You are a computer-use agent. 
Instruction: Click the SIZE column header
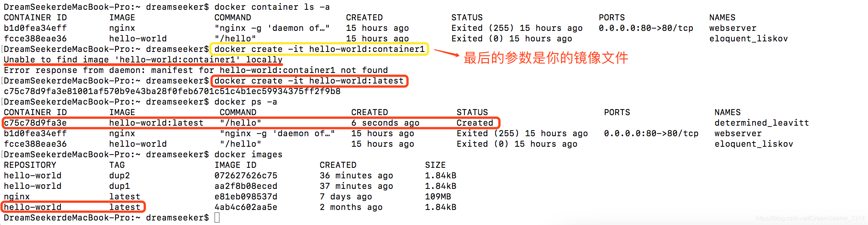(435, 165)
